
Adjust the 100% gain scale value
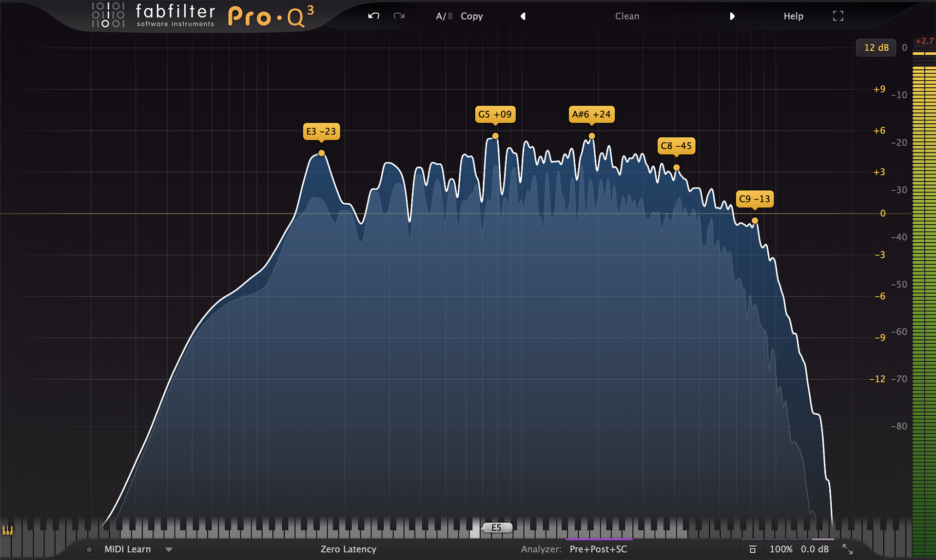(780, 549)
